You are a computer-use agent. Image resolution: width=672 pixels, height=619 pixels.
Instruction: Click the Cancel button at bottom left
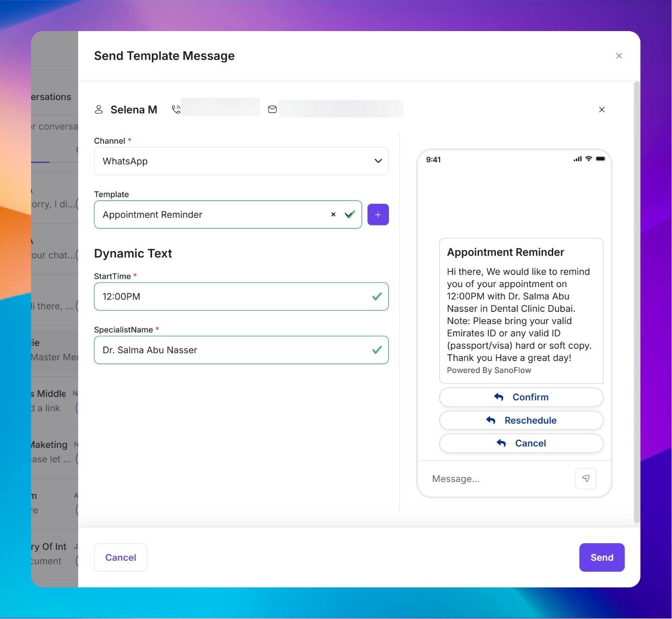120,557
